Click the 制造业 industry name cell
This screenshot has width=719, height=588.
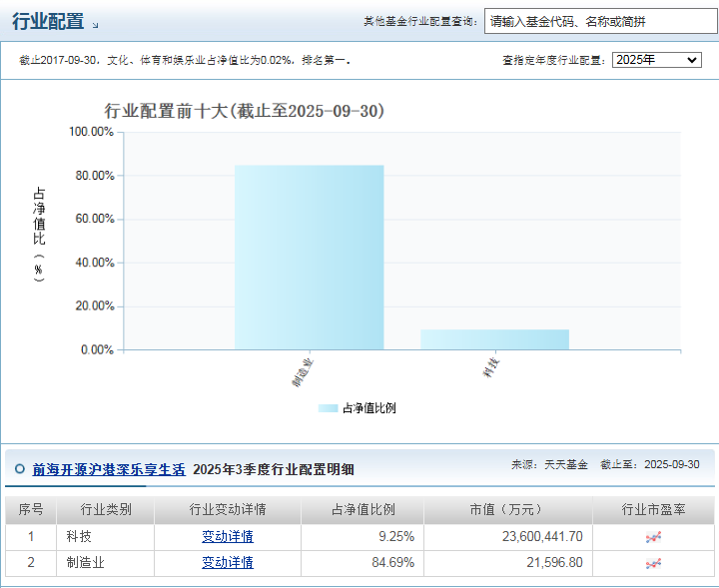(85, 562)
